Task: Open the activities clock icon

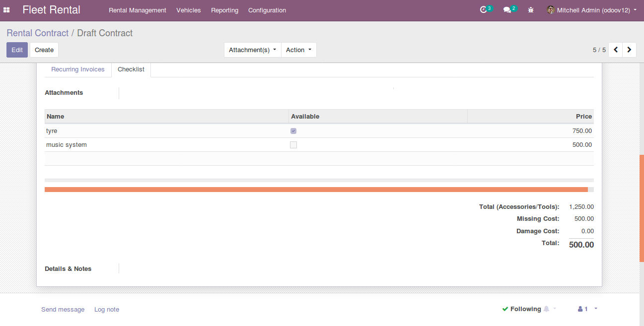Action: pyautogui.click(x=483, y=10)
